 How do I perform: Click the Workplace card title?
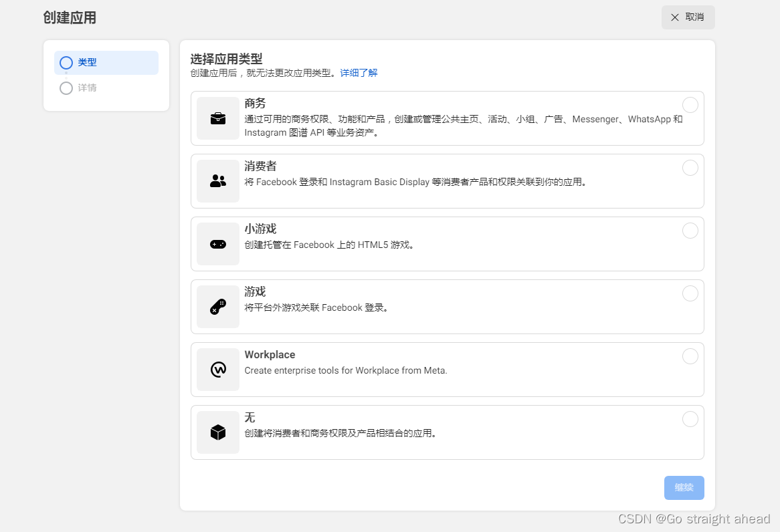click(270, 354)
